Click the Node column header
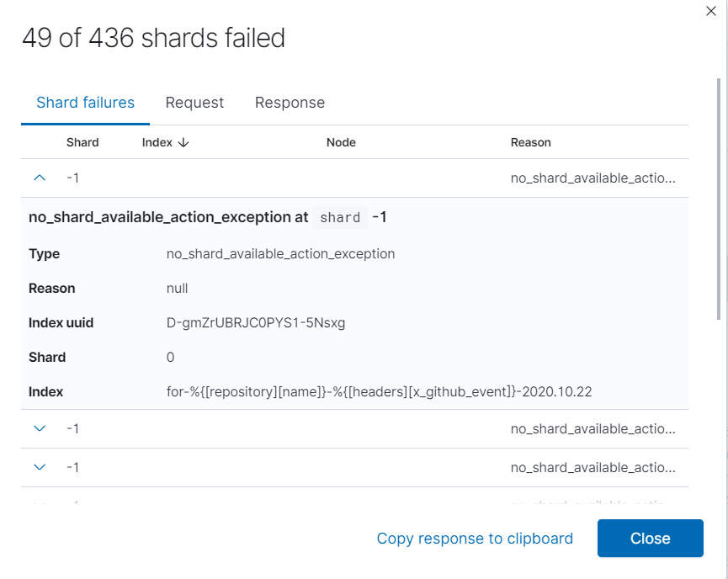The width and height of the screenshot is (728, 579). [341, 143]
